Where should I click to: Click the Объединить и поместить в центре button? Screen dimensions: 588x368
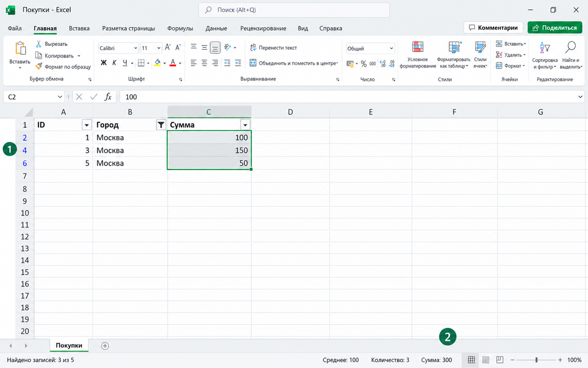click(294, 63)
